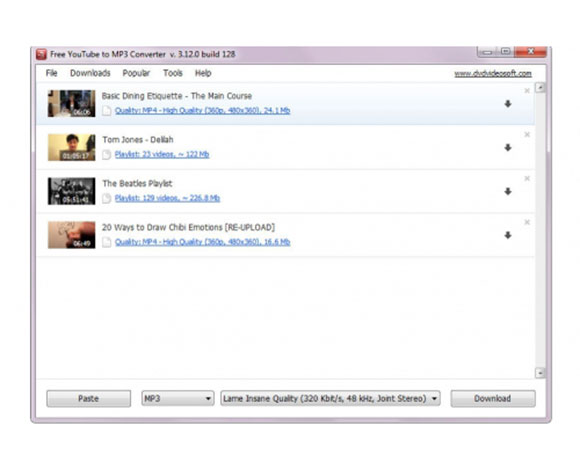Click quality link for Basic Dining Etiquette
Screen dimensions: 580x470
pyautogui.click(x=202, y=111)
